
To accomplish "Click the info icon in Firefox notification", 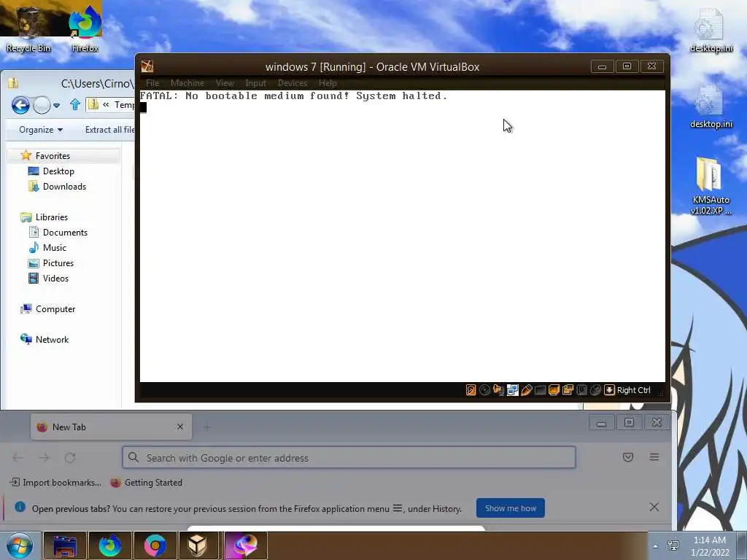I will [x=20, y=507].
